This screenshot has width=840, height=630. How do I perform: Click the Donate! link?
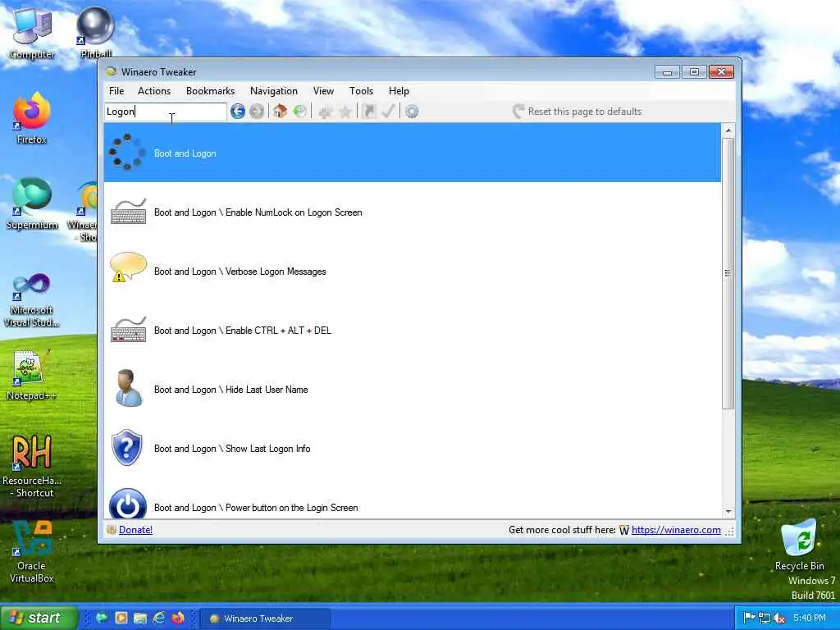coord(135,530)
